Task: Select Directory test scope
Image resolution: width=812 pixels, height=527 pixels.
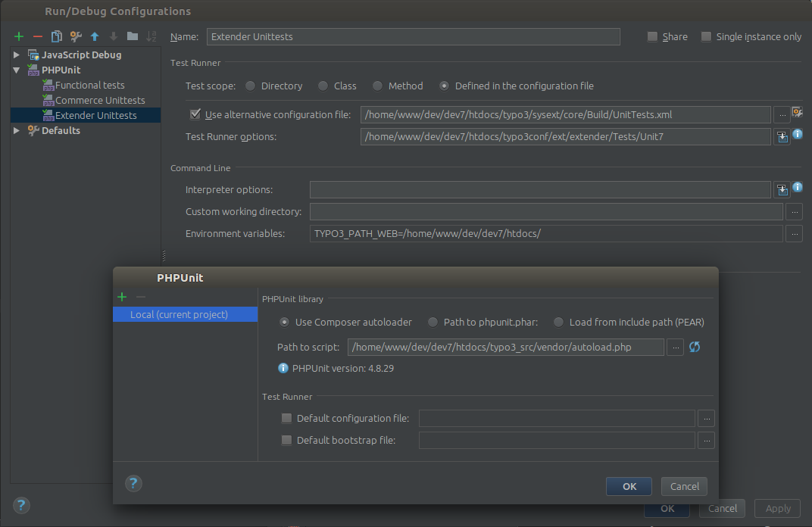Action: click(x=251, y=86)
